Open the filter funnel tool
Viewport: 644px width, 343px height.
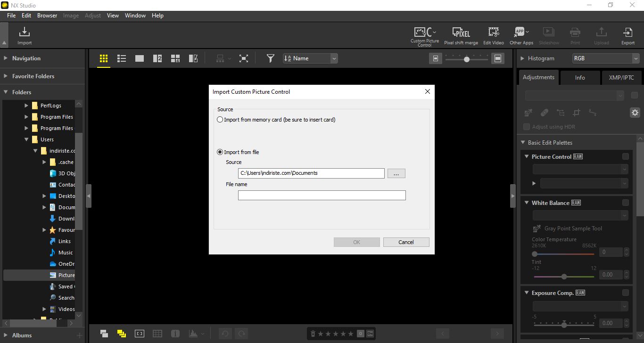pos(270,58)
